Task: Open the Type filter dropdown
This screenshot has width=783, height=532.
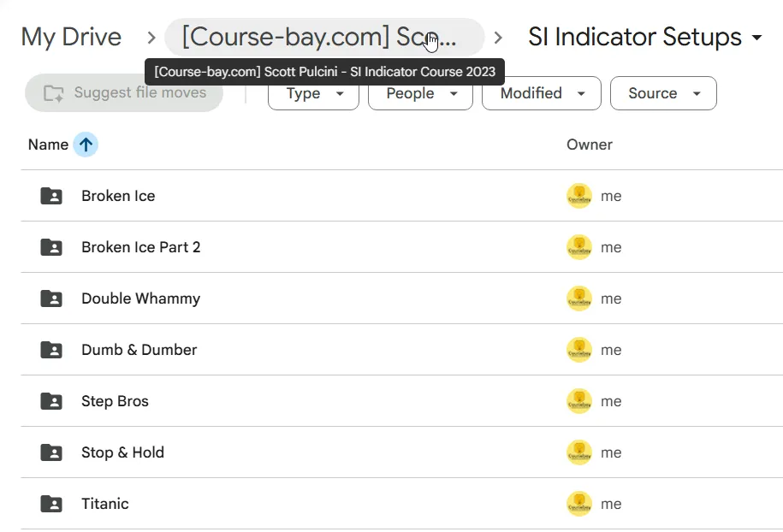Action: [x=313, y=93]
